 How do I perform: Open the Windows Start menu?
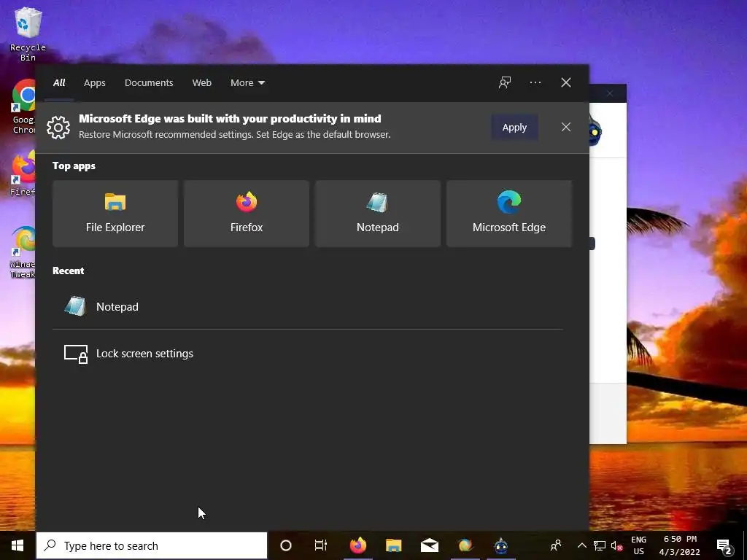[18, 545]
